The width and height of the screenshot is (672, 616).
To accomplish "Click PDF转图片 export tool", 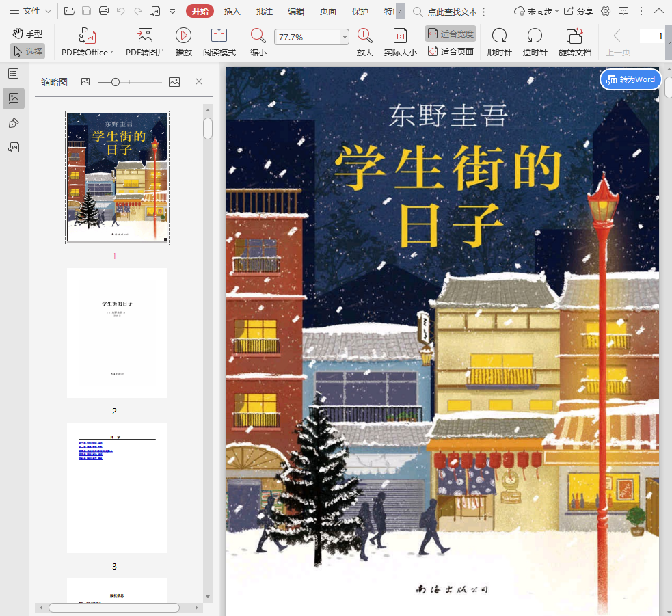I will [x=146, y=42].
